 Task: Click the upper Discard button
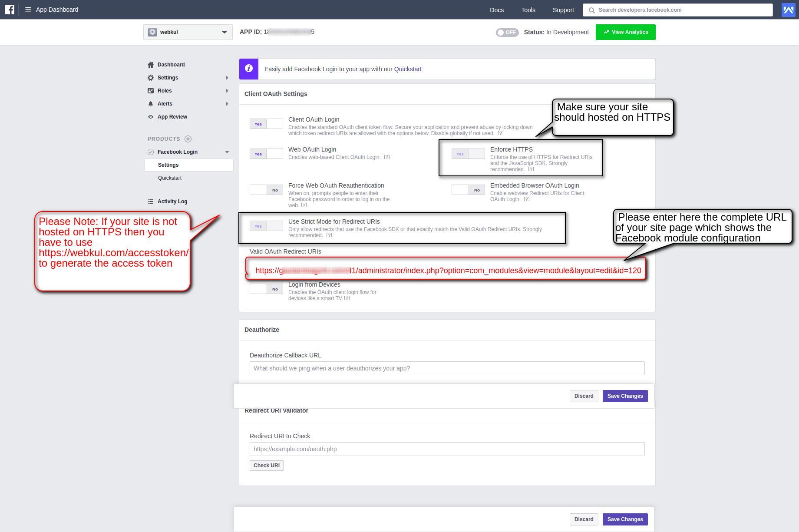coord(584,396)
